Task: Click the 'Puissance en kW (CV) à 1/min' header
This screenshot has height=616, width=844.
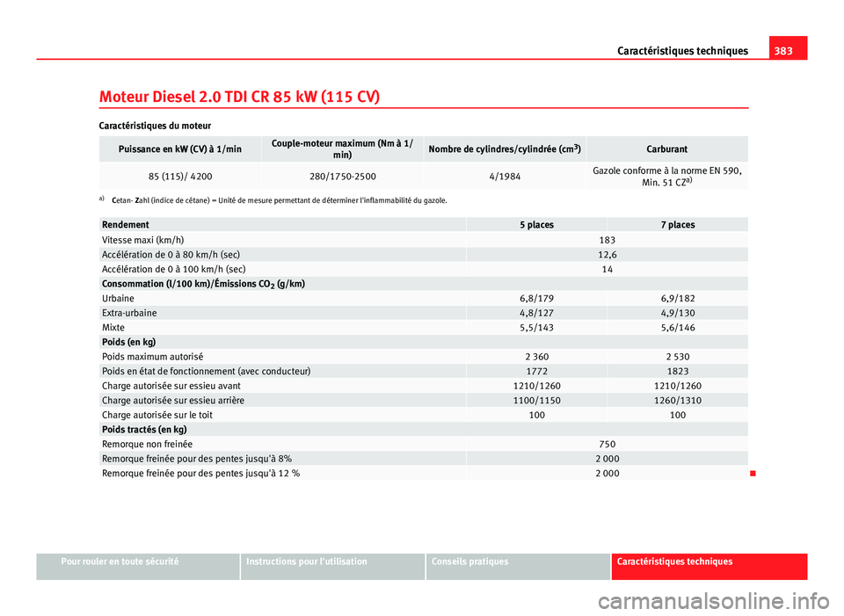Action: [x=180, y=149]
